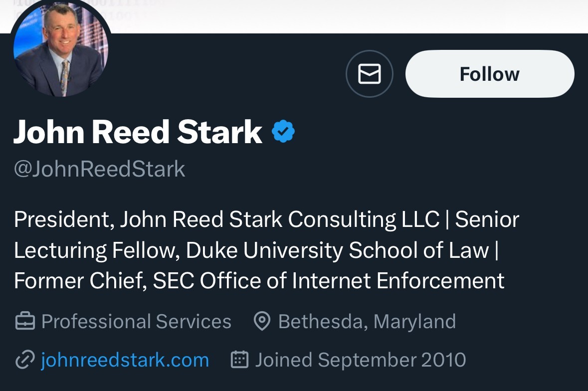This screenshot has height=391, width=588.
Task: Open the johnreedstark.com website link
Action: coord(125,360)
